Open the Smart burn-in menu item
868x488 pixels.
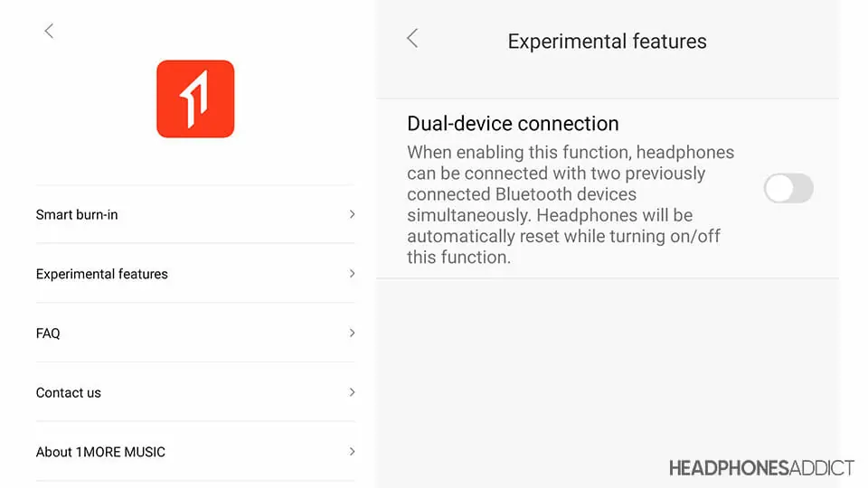click(x=77, y=215)
